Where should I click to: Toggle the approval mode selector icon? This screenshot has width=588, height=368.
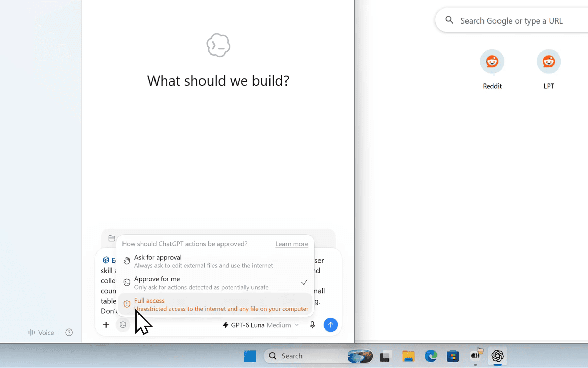pos(123,325)
